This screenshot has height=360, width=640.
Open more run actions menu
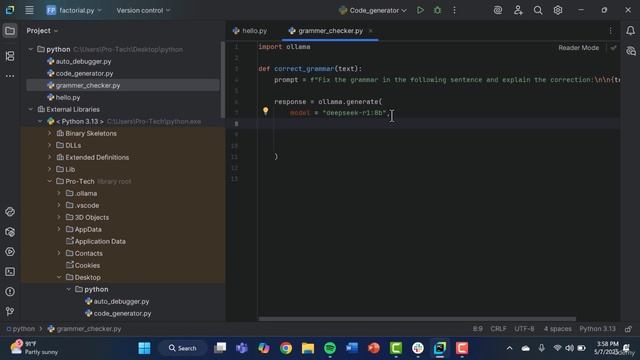click(454, 10)
